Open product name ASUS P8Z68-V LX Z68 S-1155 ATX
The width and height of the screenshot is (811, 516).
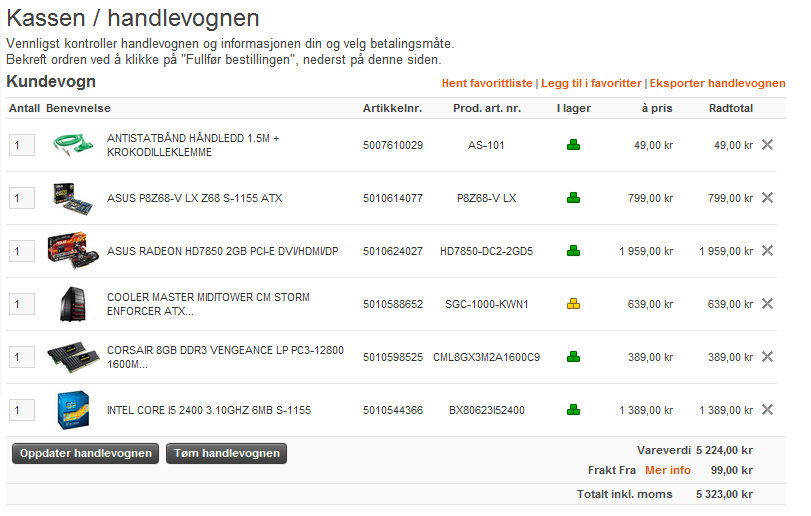point(194,198)
